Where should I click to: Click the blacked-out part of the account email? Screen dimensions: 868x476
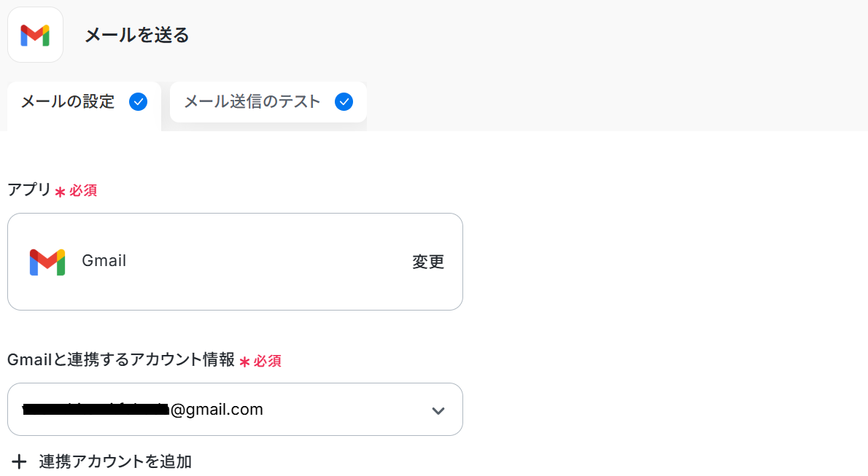[x=96, y=410]
